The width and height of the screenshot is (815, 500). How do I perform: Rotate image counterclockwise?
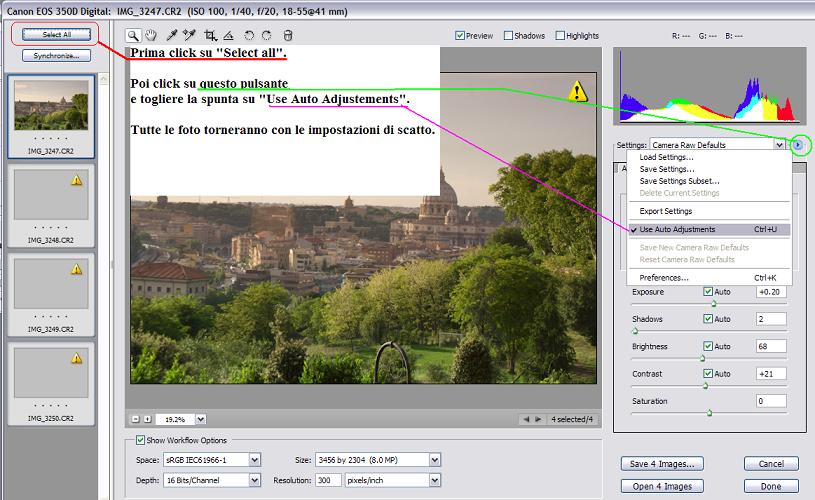pos(250,36)
